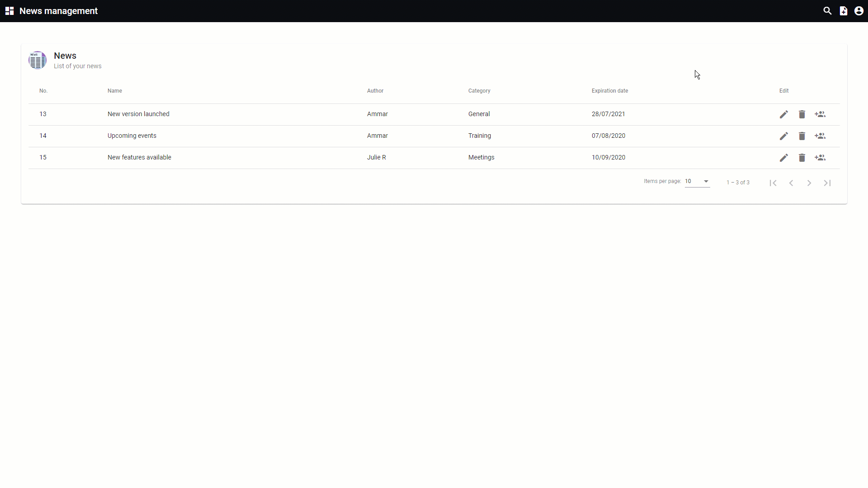Click the New features available name
Image resolution: width=868 pixels, height=488 pixels.
pyautogui.click(x=139, y=157)
